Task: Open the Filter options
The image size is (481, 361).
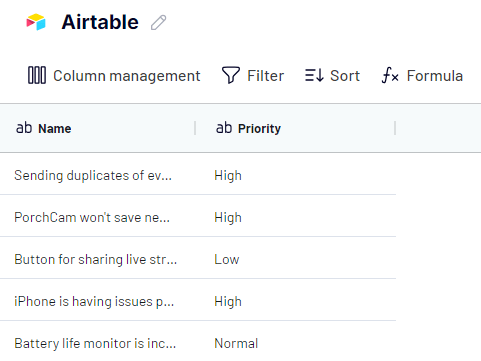Action: pyautogui.click(x=253, y=75)
